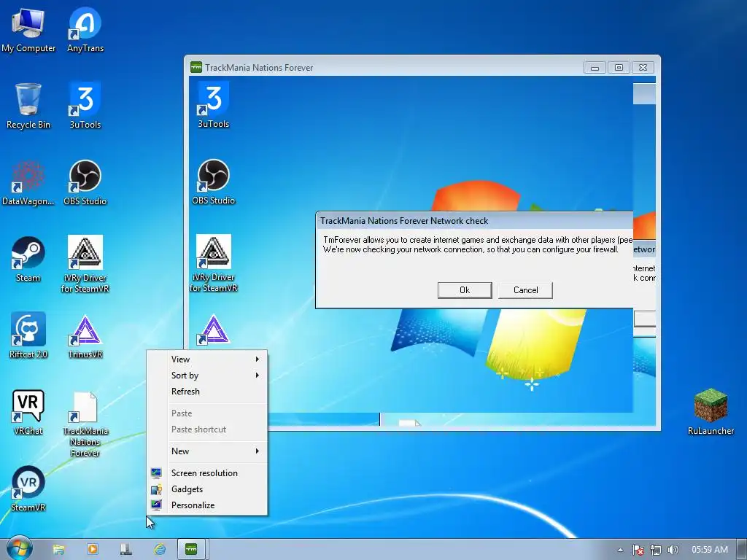Open the AnyTrans desktop shortcut
The height and width of the screenshot is (560, 747).
(85, 29)
